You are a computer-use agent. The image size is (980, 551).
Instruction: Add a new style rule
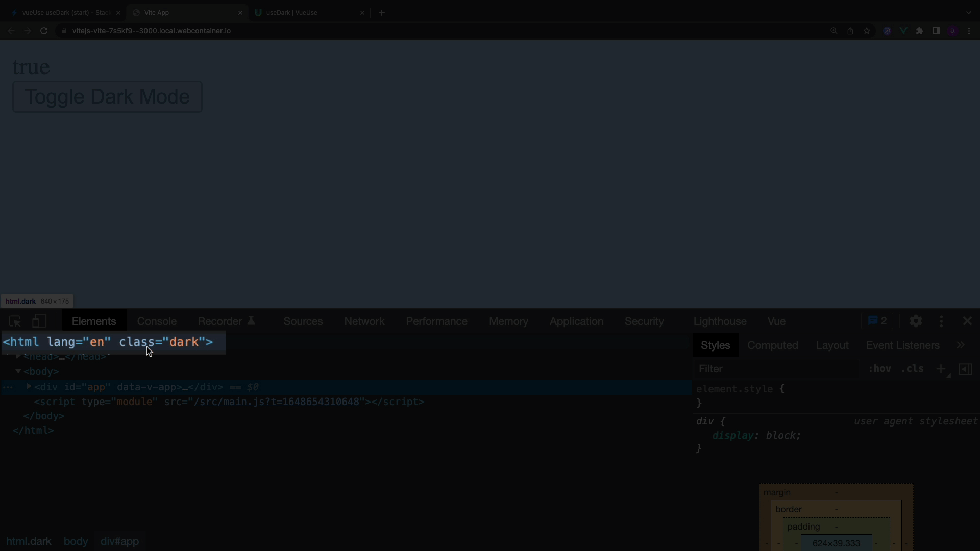(941, 369)
